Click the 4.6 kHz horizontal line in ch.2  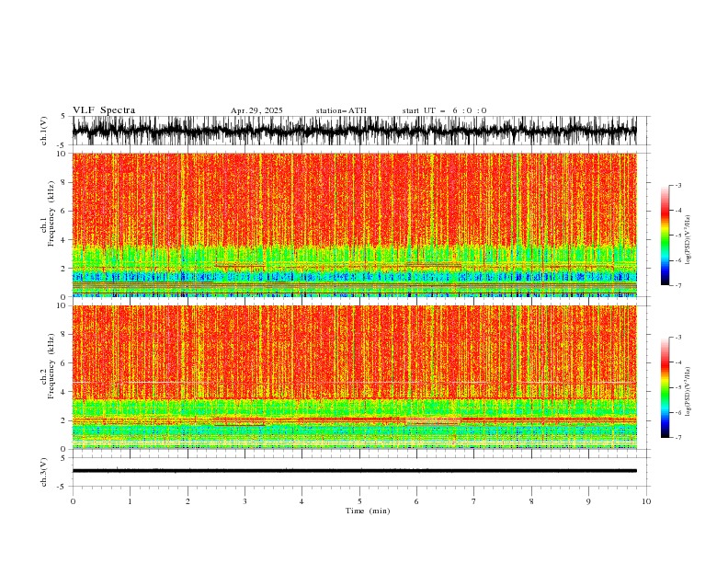point(354,383)
